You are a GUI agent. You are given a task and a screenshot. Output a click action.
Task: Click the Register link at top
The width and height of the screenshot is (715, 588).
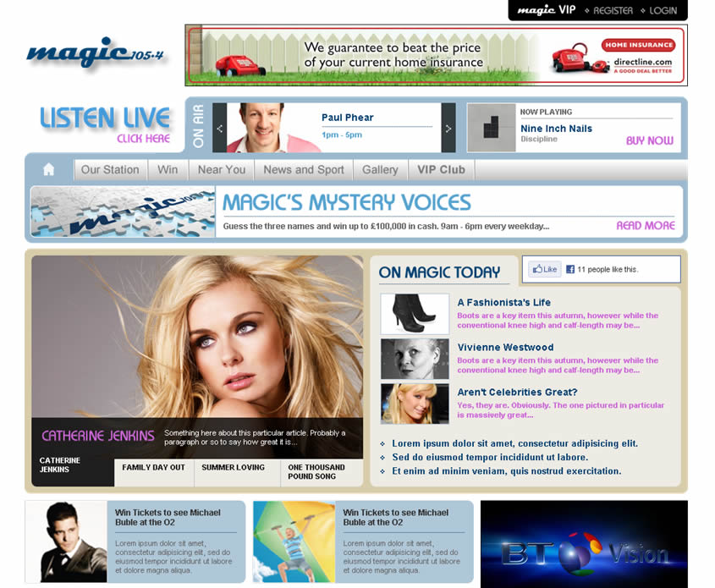[613, 10]
